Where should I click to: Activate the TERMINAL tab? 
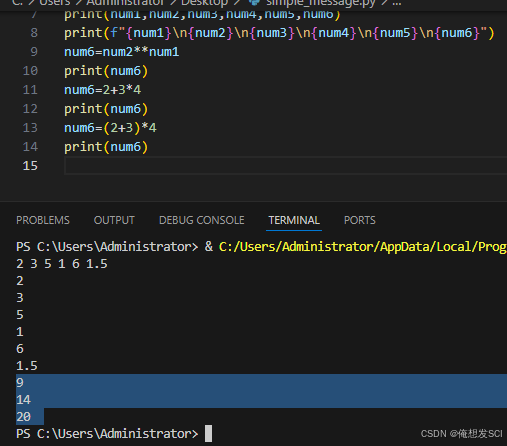(294, 220)
